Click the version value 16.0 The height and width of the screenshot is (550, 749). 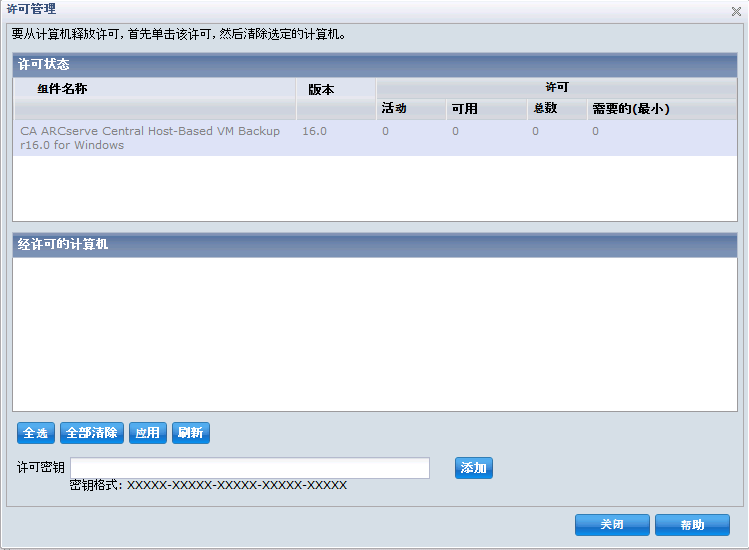[x=314, y=131]
